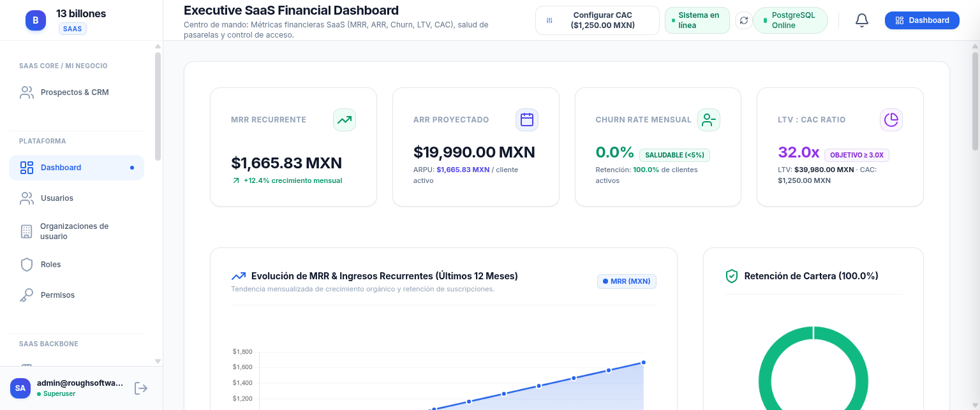Click the $19,990.00 MXN ARR value
Screen dimensions: 980x410
(474, 152)
